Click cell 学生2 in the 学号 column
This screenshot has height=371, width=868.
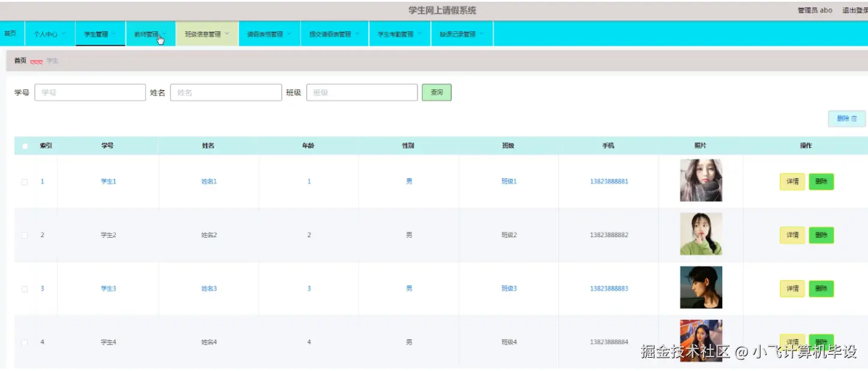pos(109,235)
